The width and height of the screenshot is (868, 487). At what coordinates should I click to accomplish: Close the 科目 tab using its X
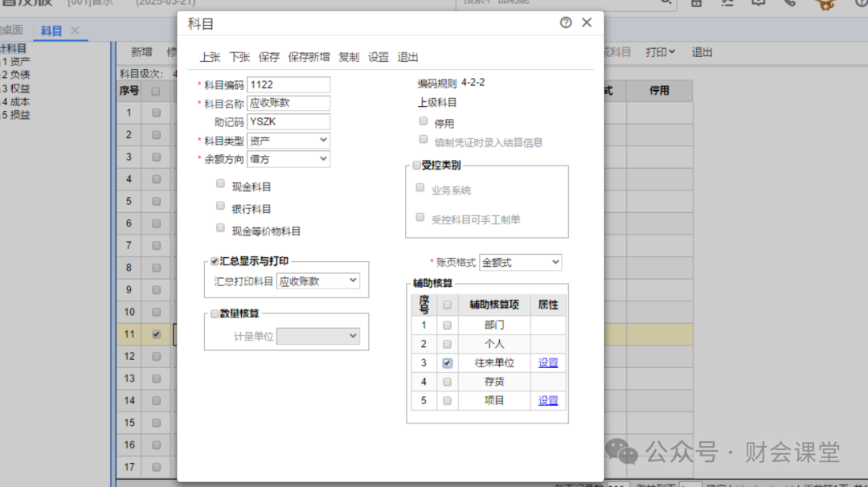pyautogui.click(x=75, y=31)
